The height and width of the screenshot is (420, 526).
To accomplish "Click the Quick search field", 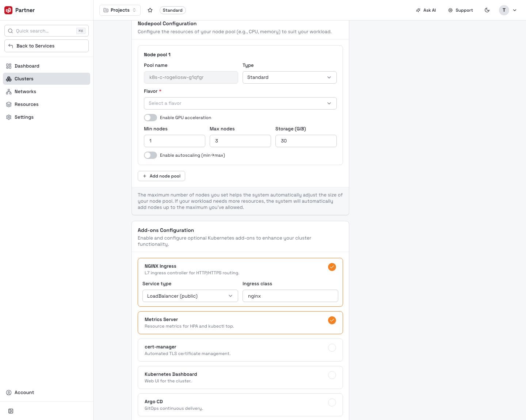I will [x=46, y=31].
